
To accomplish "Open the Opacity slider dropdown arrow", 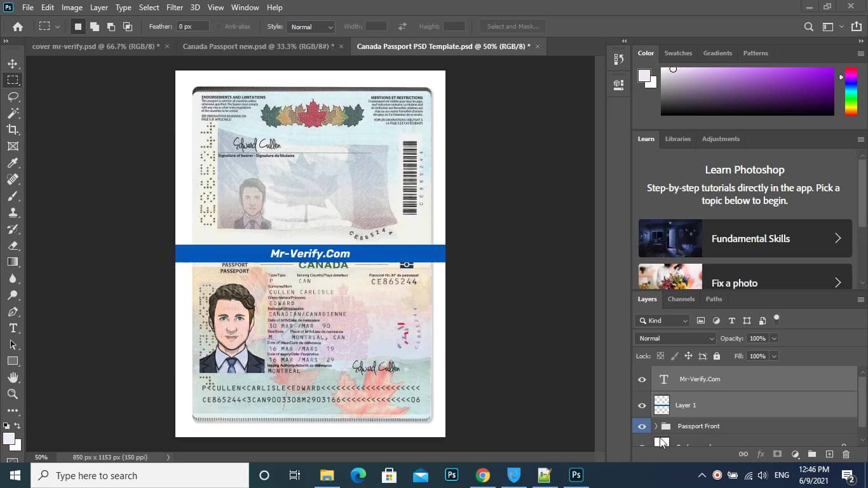I will point(774,339).
